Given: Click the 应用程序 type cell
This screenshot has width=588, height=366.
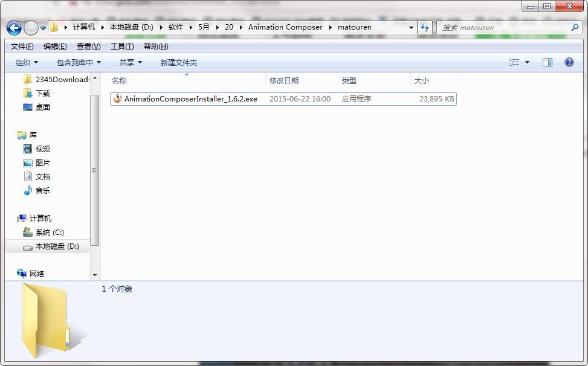Looking at the screenshot, I should point(357,99).
